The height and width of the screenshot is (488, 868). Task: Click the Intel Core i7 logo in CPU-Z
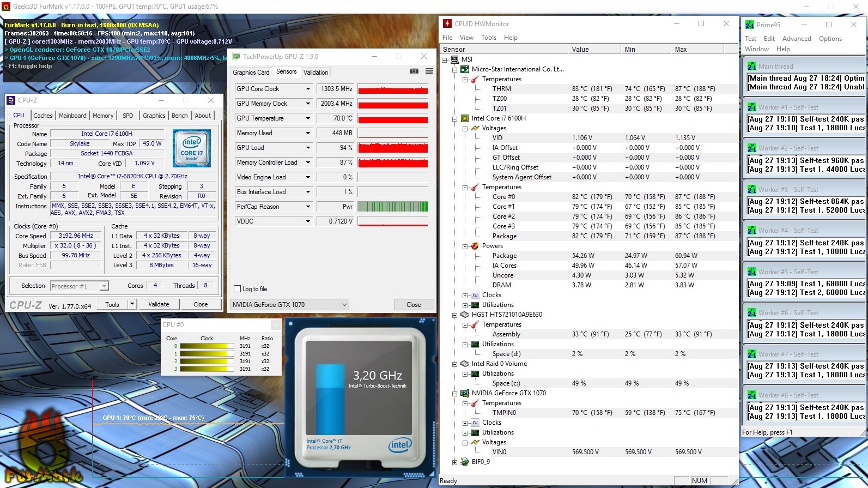pyautogui.click(x=191, y=148)
